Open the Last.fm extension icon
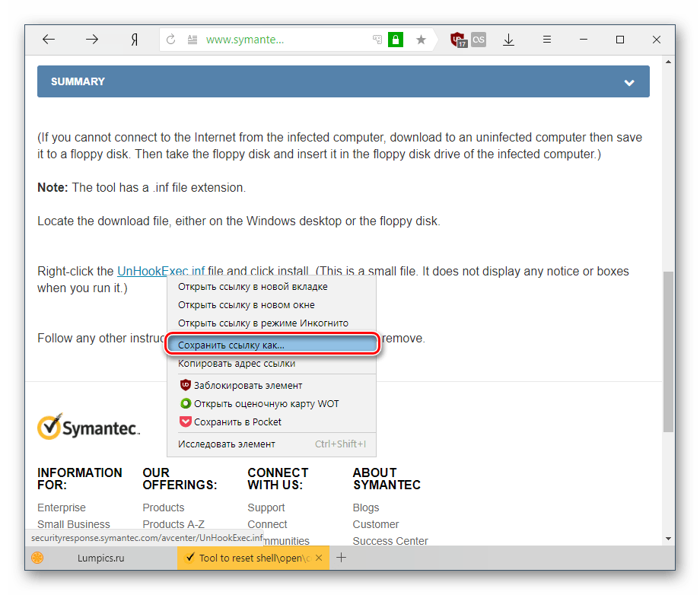The height and width of the screenshot is (595, 700). tap(479, 40)
